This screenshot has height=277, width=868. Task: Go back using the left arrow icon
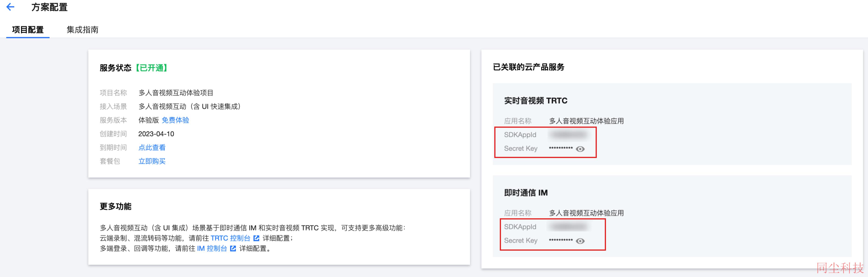(11, 7)
